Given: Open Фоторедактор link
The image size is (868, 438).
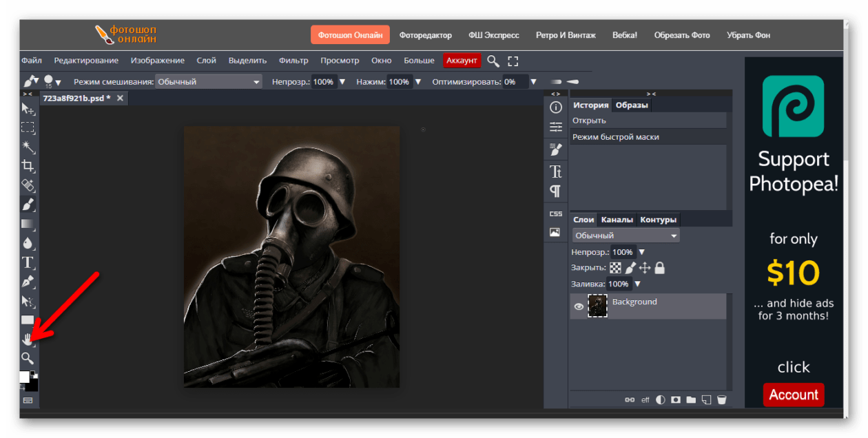Looking at the screenshot, I should (425, 35).
